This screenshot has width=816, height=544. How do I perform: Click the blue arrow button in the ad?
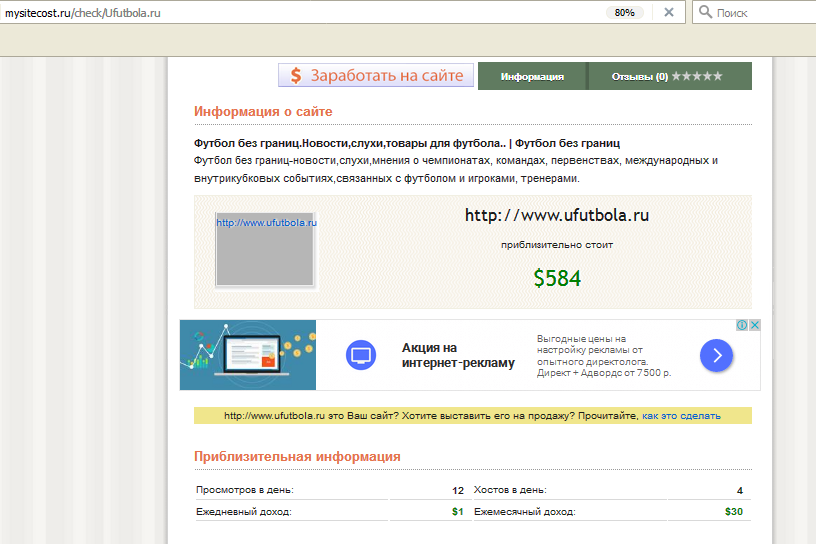coord(716,355)
